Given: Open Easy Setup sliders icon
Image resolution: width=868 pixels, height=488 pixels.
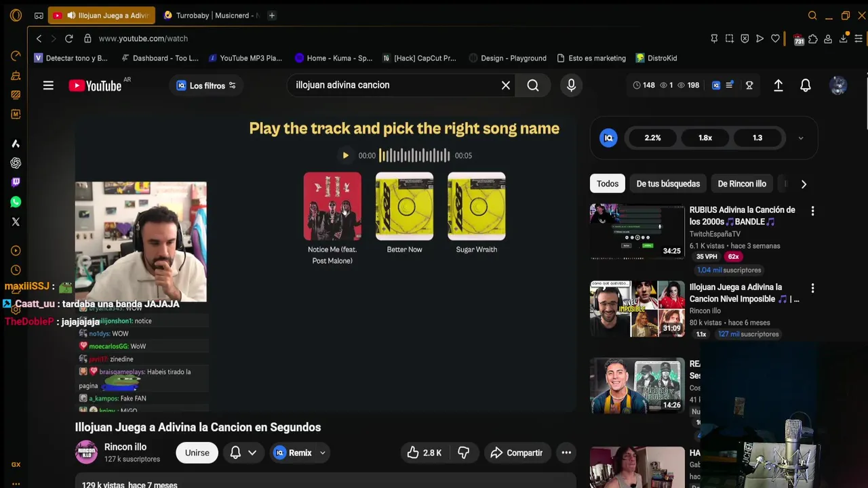Looking at the screenshot, I should (859, 39).
